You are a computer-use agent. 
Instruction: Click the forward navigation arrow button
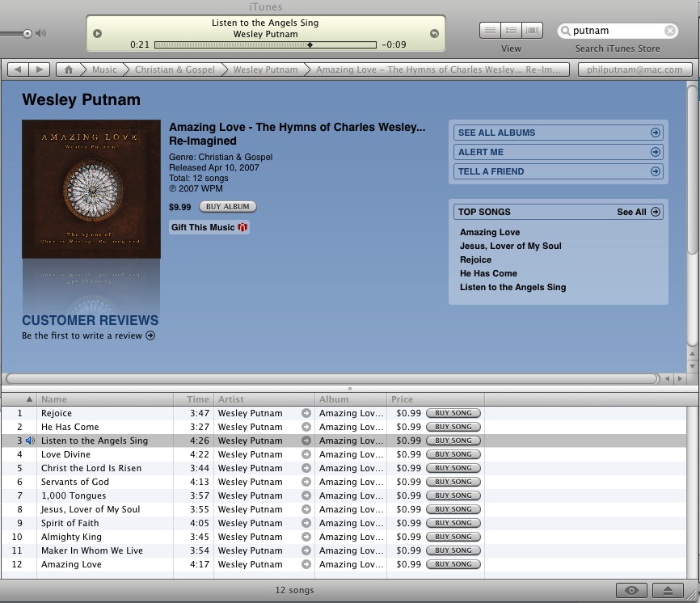pos(40,70)
